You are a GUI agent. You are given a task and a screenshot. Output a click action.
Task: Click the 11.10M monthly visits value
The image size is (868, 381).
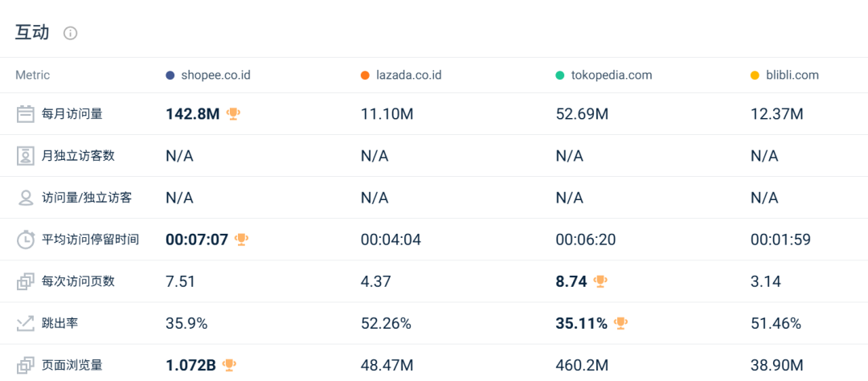click(387, 115)
